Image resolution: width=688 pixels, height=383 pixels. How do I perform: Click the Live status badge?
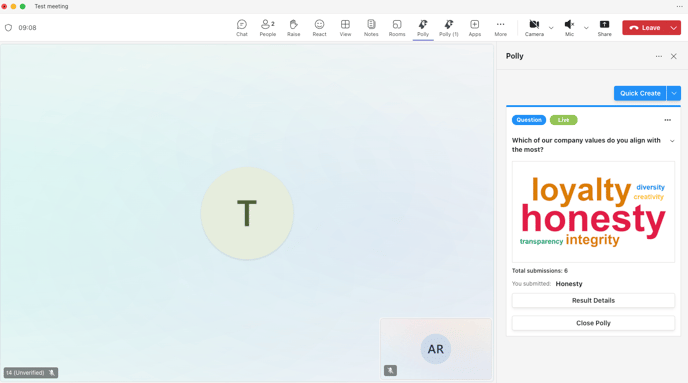pyautogui.click(x=563, y=120)
